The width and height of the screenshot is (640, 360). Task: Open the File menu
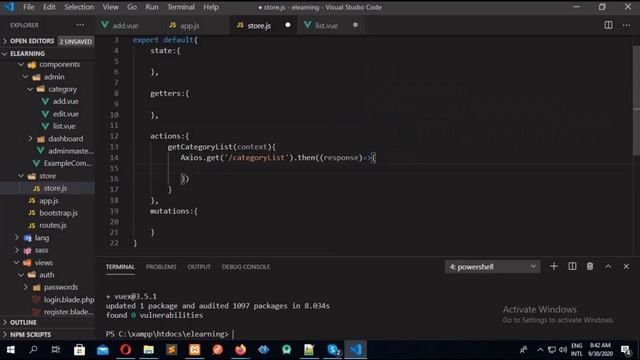[x=29, y=7]
